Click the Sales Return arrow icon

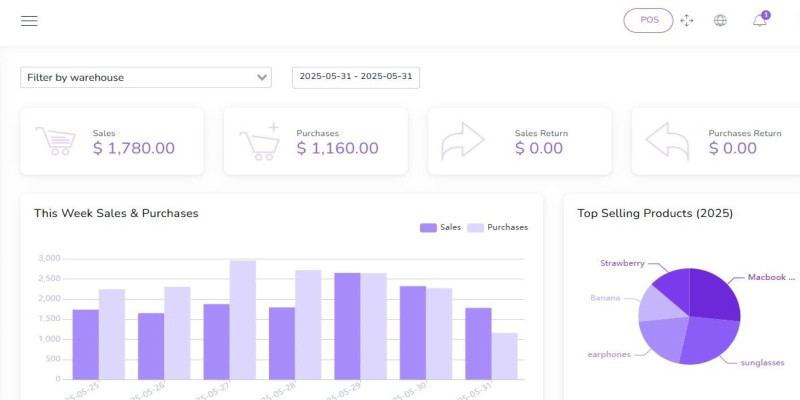click(x=463, y=141)
